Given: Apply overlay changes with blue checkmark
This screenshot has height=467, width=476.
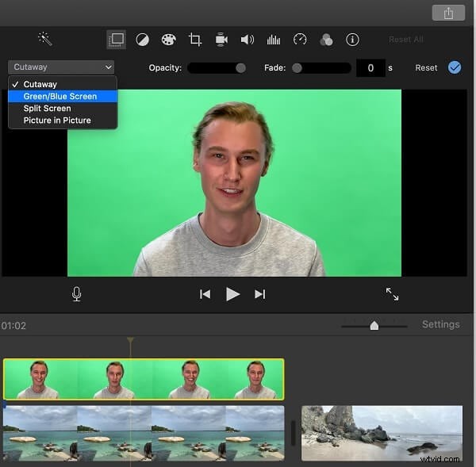Looking at the screenshot, I should pyautogui.click(x=455, y=67).
